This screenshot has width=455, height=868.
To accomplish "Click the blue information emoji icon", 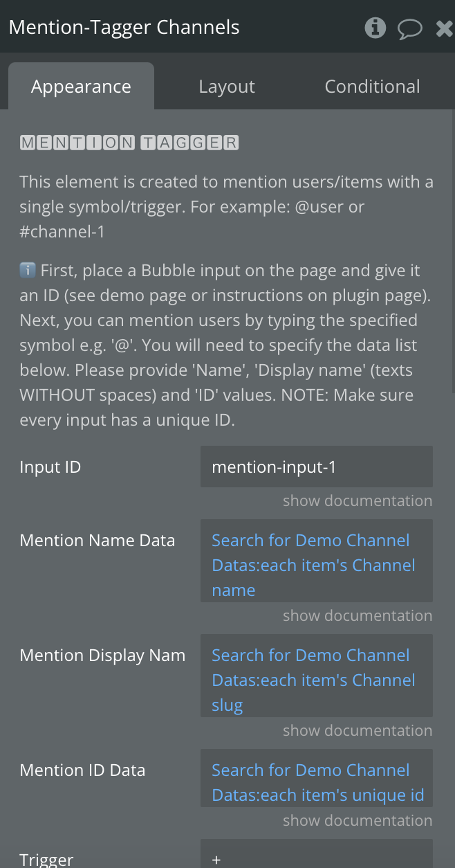I will point(26,271).
